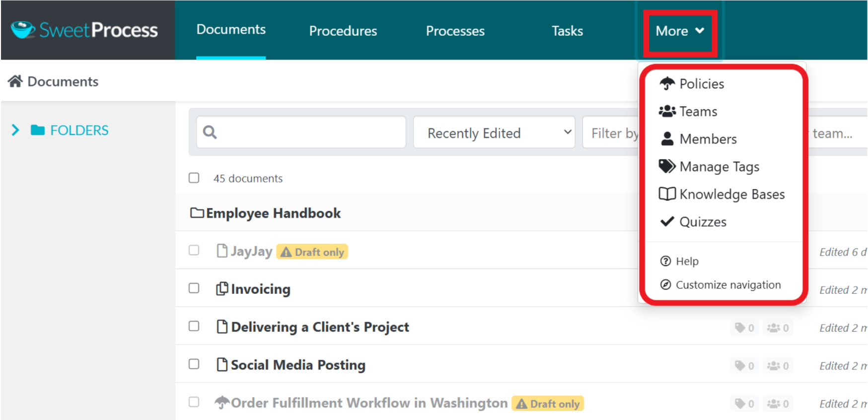The image size is (868, 420).
Task: Click the Delivering a Client's Project document icon
Action: point(222,326)
